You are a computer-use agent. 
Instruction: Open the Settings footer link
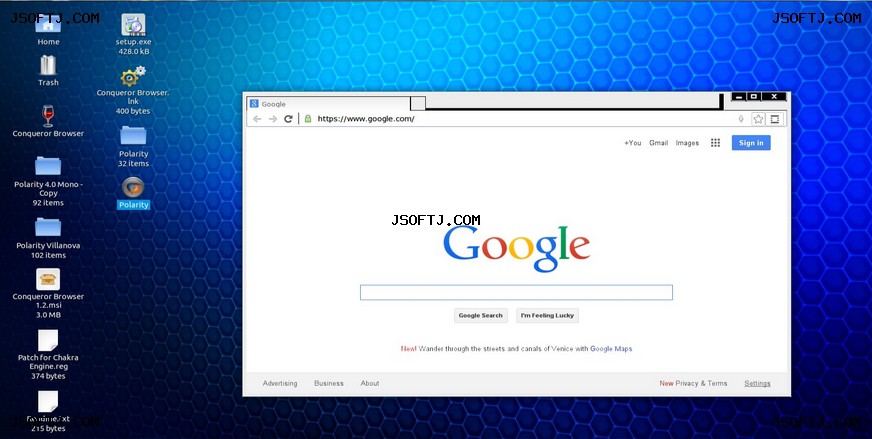[757, 383]
